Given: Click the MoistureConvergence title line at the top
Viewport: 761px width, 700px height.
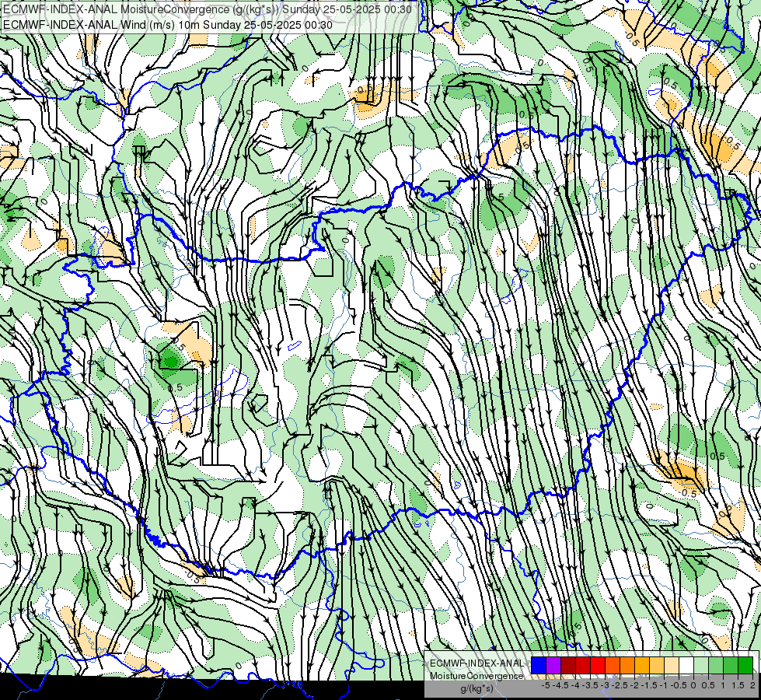Looking at the screenshot, I should [x=208, y=9].
